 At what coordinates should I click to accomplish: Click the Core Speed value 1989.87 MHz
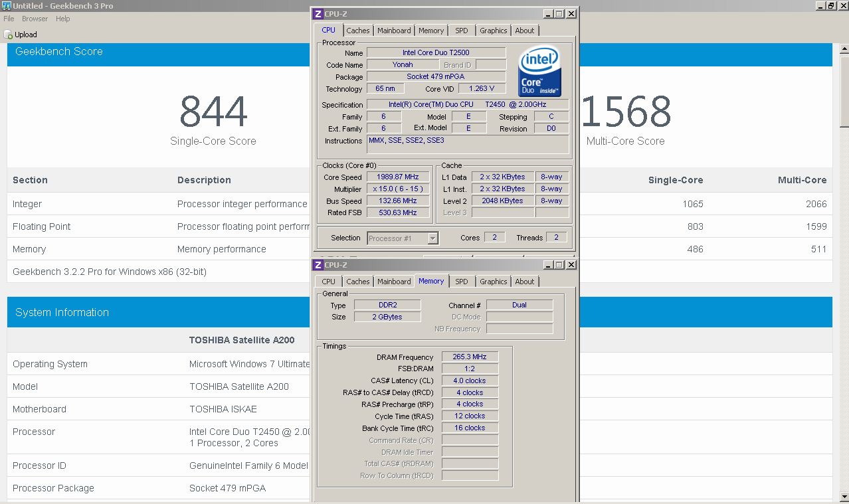coord(399,177)
